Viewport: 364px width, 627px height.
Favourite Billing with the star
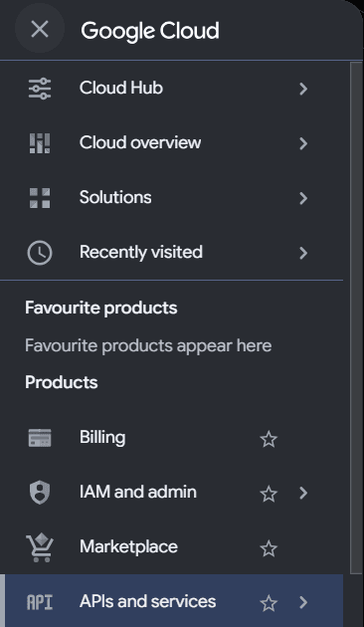click(x=269, y=439)
